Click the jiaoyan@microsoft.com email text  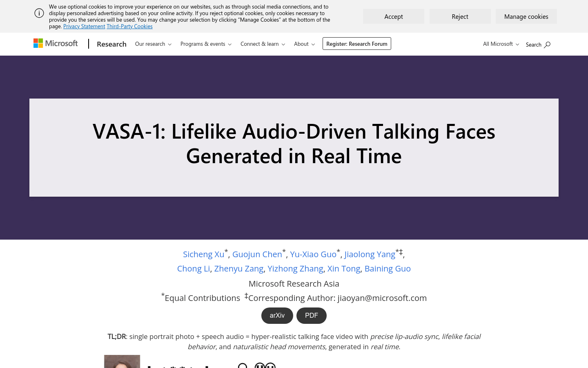pos(382,298)
